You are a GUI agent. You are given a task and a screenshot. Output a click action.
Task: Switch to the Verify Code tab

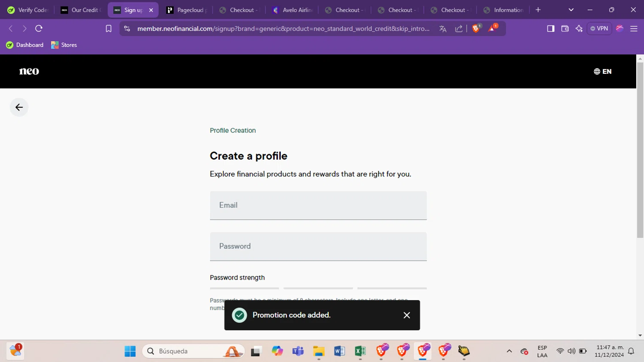pos(28,10)
